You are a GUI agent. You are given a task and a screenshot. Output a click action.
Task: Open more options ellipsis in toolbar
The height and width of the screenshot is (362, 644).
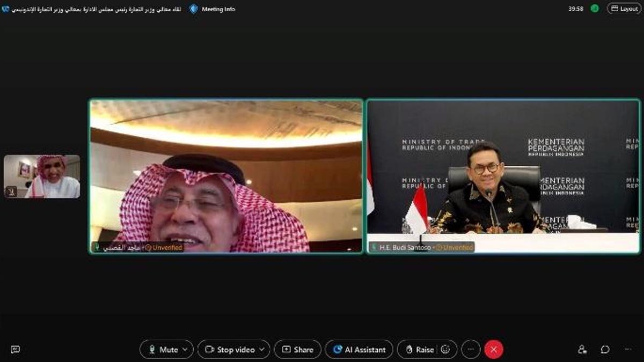(471, 350)
